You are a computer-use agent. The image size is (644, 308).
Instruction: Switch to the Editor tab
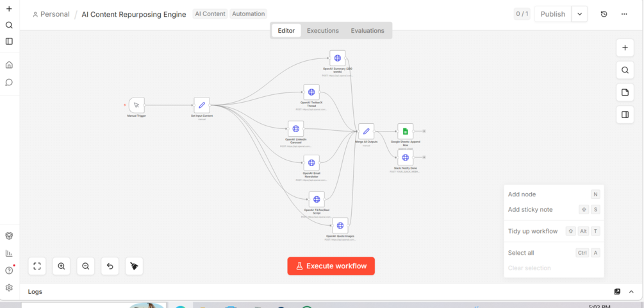tap(286, 30)
